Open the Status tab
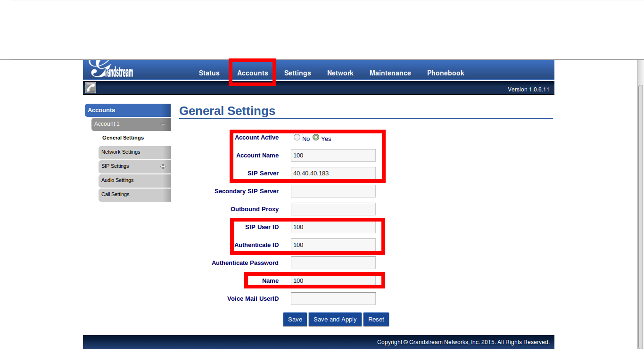 coord(209,73)
